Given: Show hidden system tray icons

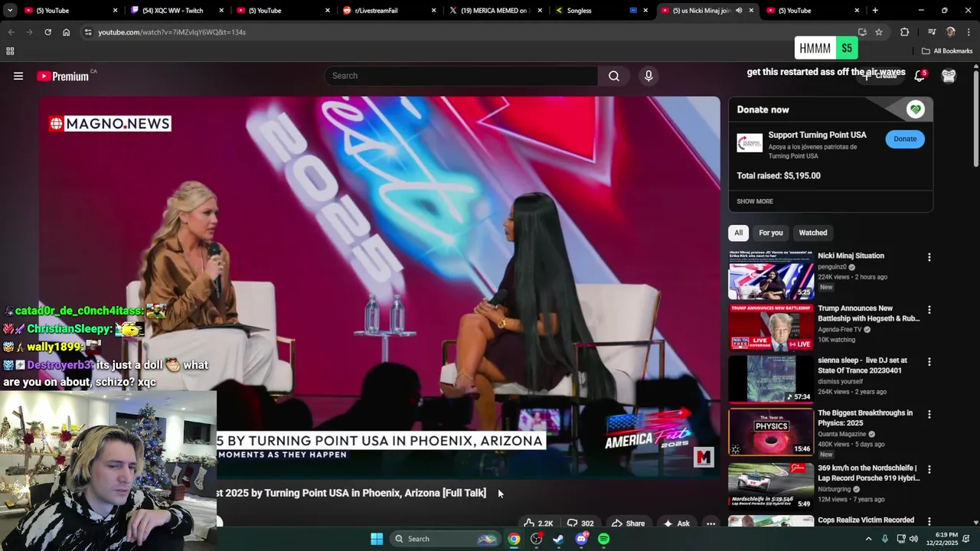Looking at the screenshot, I should click(x=868, y=539).
